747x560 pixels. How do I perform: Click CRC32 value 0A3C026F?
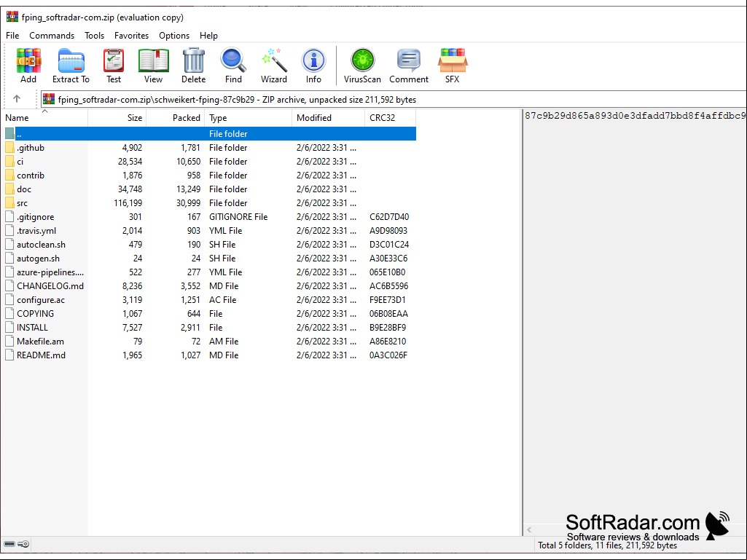pos(388,355)
